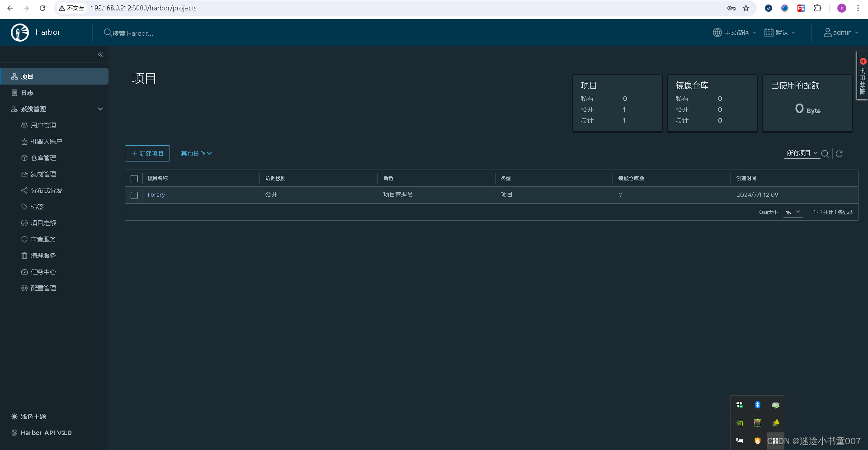Open 所有项目 filter dropdown
The image size is (868, 450).
[x=802, y=153]
